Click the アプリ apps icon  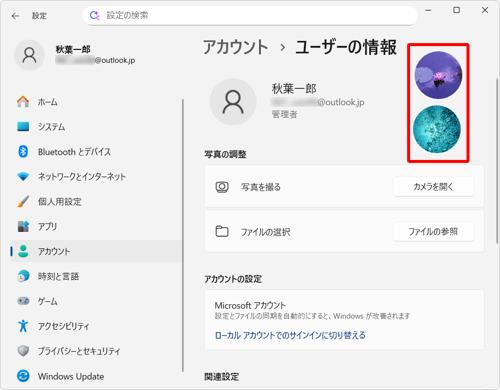(23, 226)
